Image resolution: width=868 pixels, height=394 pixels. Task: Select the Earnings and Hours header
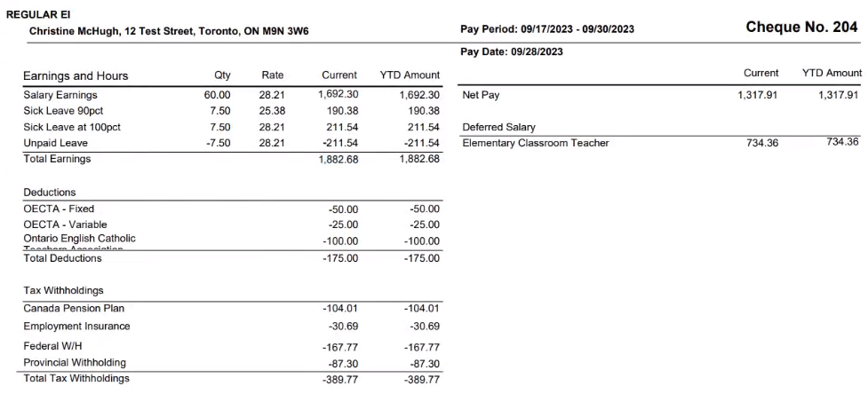76,75
